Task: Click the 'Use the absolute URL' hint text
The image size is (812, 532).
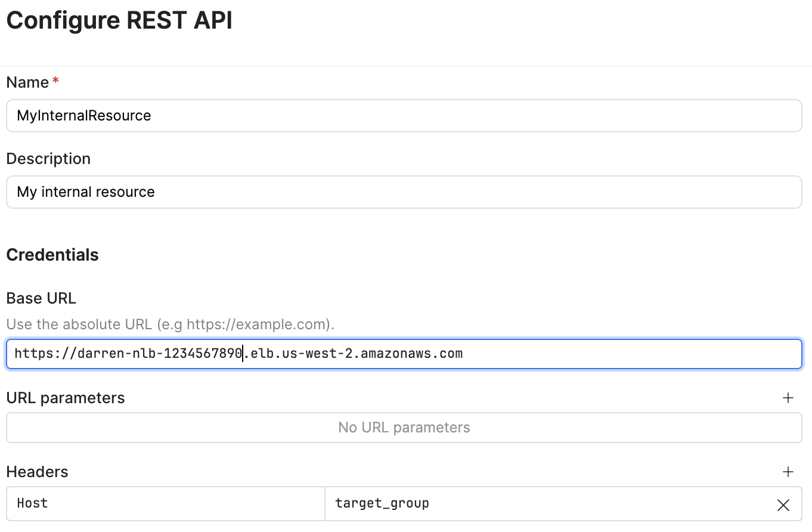Action: coord(170,325)
